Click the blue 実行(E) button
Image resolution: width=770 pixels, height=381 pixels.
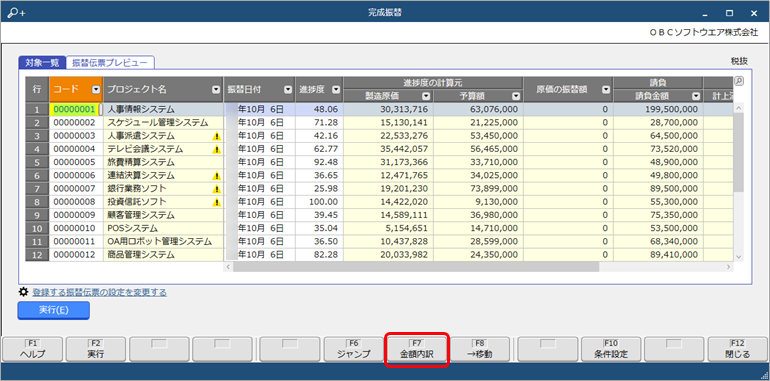(x=54, y=310)
